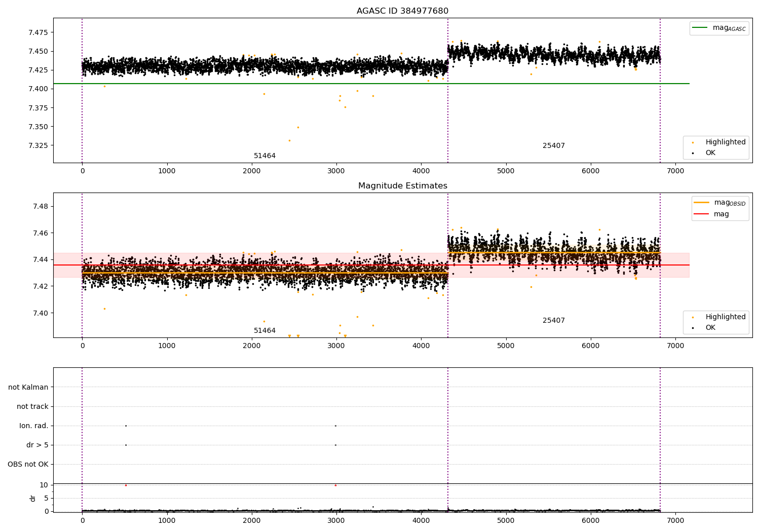760x532 pixels.
Task: Select the mag OBSID legend label
Action: (x=730, y=203)
